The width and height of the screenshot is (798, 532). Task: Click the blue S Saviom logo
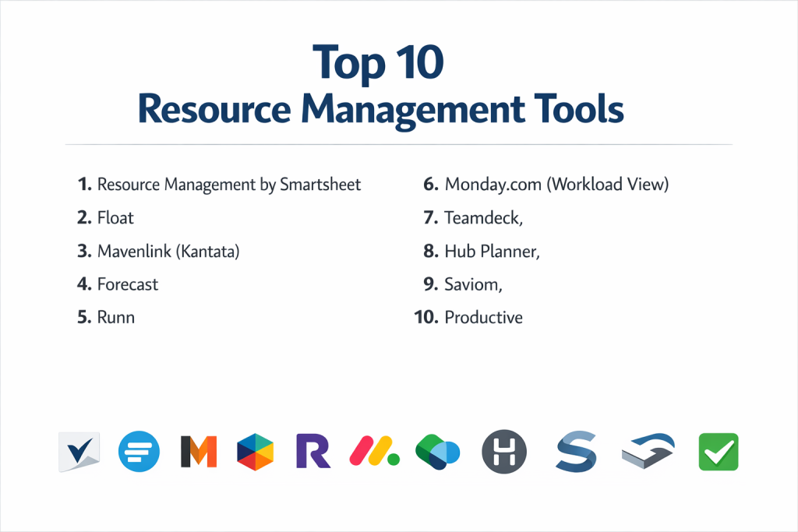[576, 452]
